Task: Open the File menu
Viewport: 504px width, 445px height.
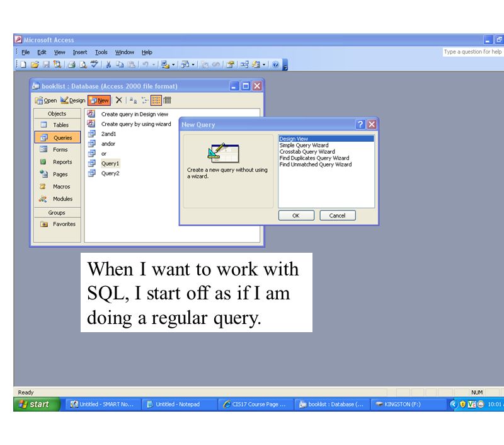Action: click(25, 52)
